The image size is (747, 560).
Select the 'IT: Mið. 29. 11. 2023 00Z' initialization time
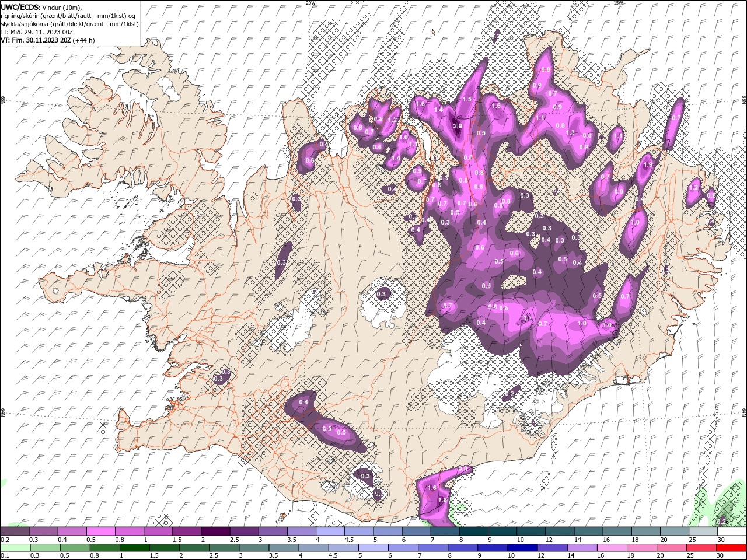click(36, 32)
